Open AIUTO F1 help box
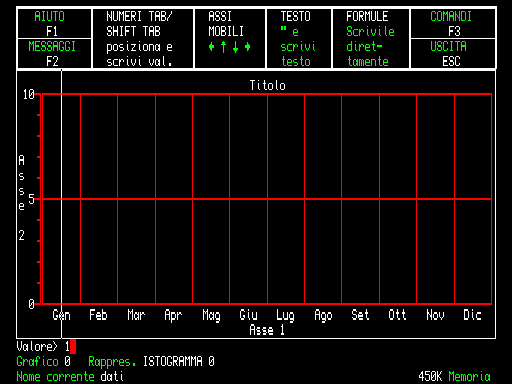 tap(54, 24)
